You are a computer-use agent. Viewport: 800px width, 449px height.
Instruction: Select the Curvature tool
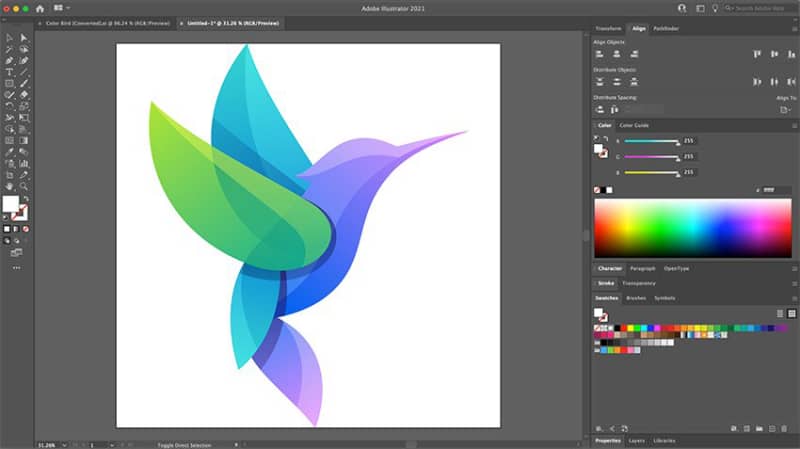(x=23, y=61)
